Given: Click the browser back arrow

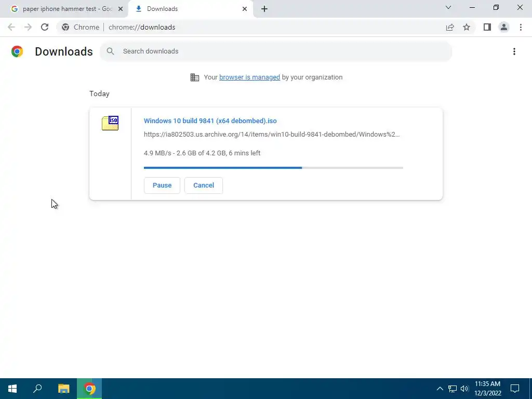Looking at the screenshot, I should click(11, 27).
